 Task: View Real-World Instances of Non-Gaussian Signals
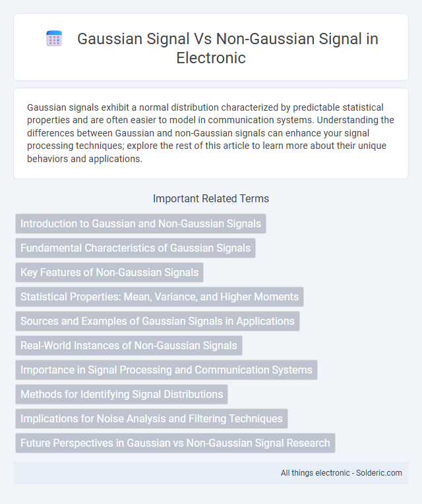pyautogui.click(x=129, y=345)
